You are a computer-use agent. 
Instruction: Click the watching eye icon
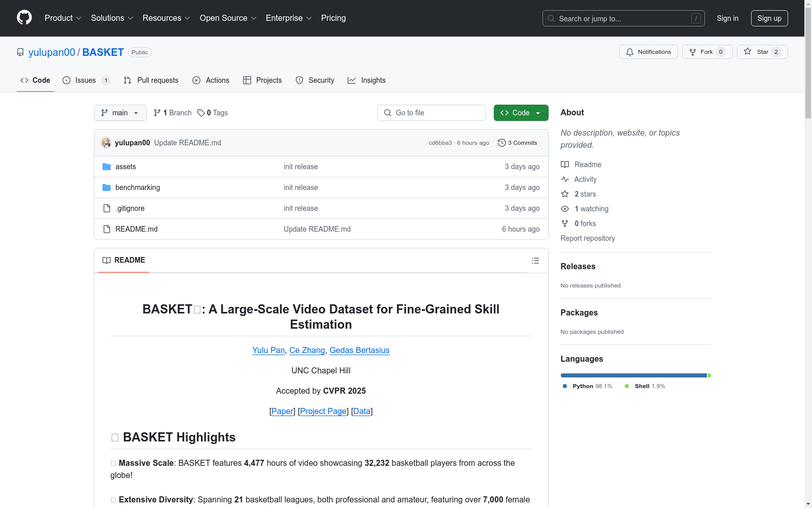(565, 209)
